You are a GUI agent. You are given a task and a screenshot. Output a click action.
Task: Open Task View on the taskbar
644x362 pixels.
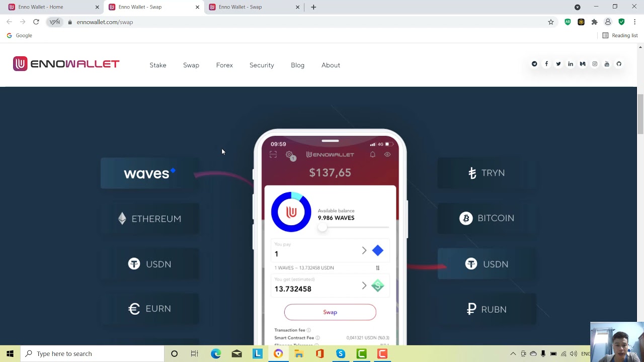[194, 354]
